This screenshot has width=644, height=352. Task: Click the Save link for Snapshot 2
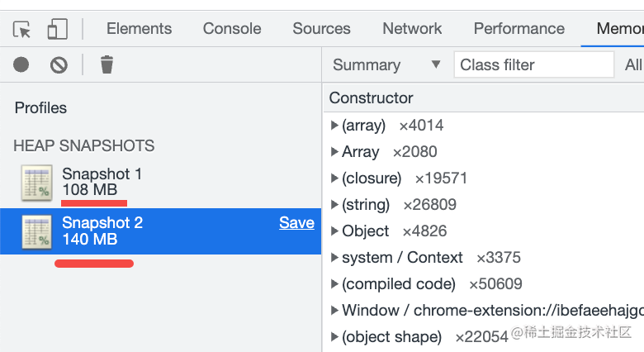pyautogui.click(x=296, y=223)
